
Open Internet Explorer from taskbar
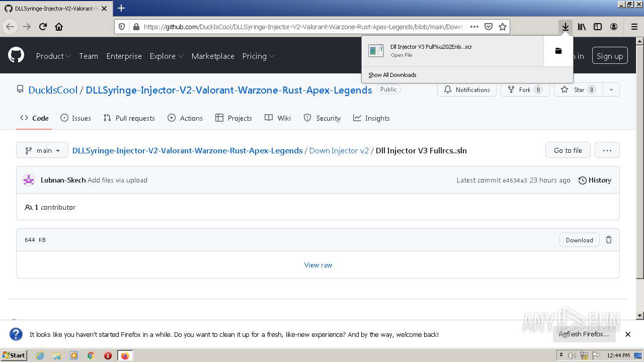[40, 355]
